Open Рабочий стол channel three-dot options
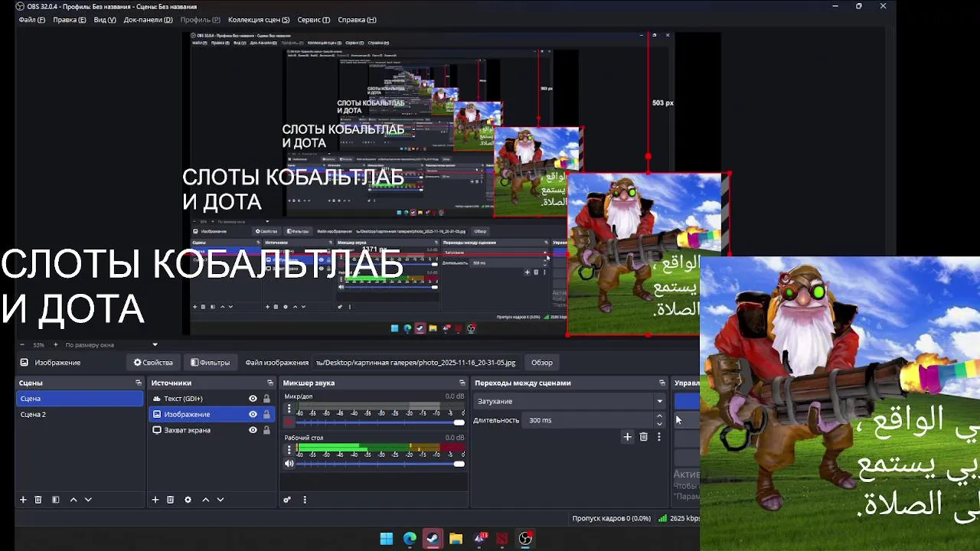The height and width of the screenshot is (551, 980). [x=289, y=450]
